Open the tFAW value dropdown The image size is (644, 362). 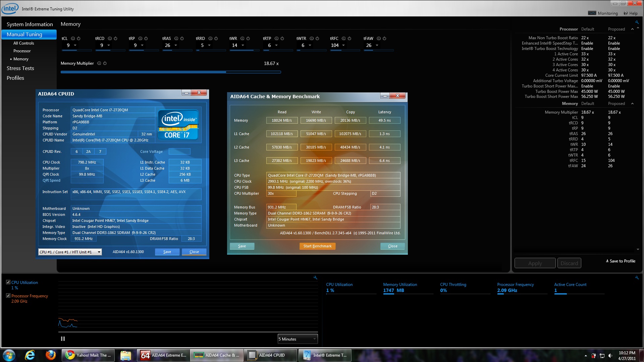pyautogui.click(x=377, y=45)
